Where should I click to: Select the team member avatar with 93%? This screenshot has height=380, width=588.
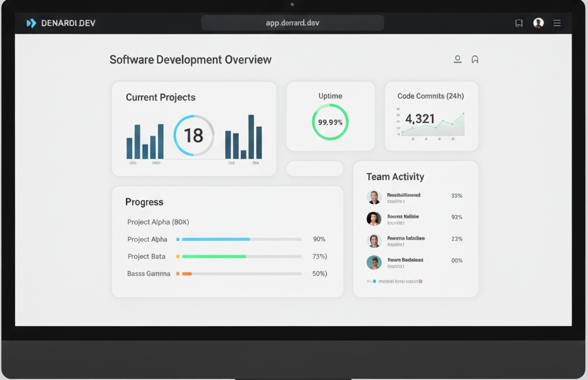pos(374,219)
